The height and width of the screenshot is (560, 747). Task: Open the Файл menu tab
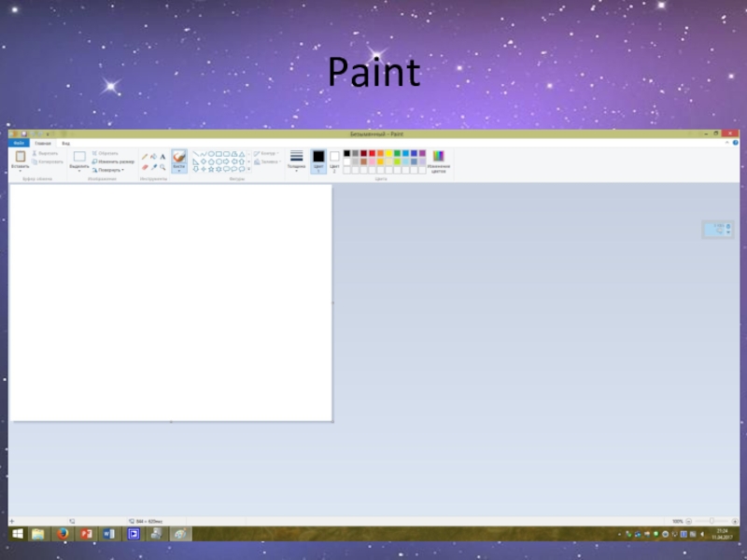tap(19, 143)
